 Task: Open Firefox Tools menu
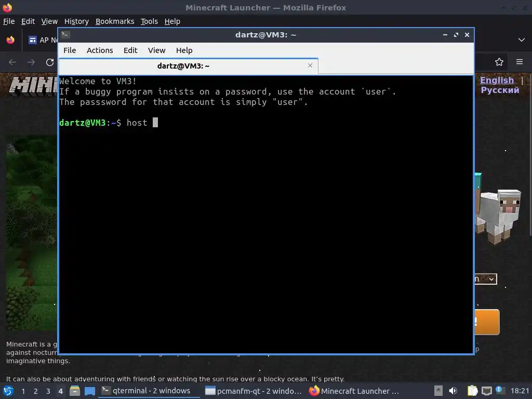click(149, 21)
